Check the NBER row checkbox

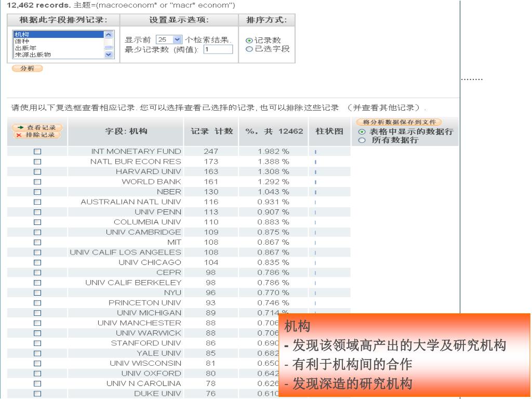[x=37, y=192]
